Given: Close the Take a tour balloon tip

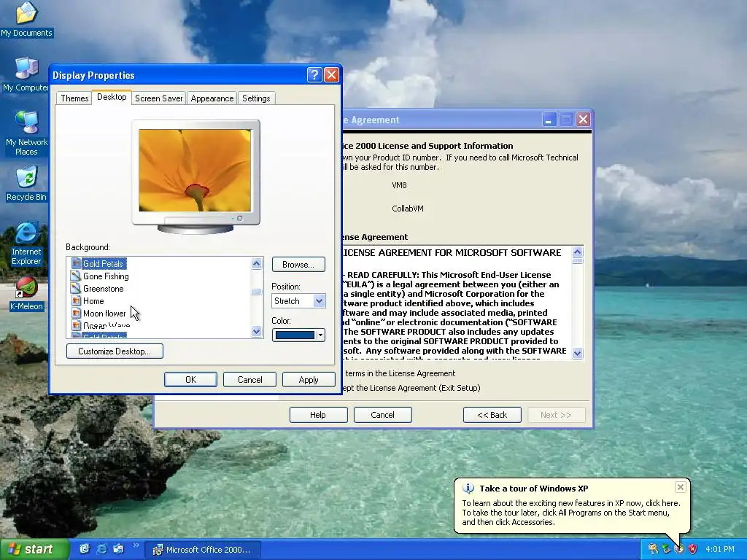Looking at the screenshot, I should coord(681,486).
